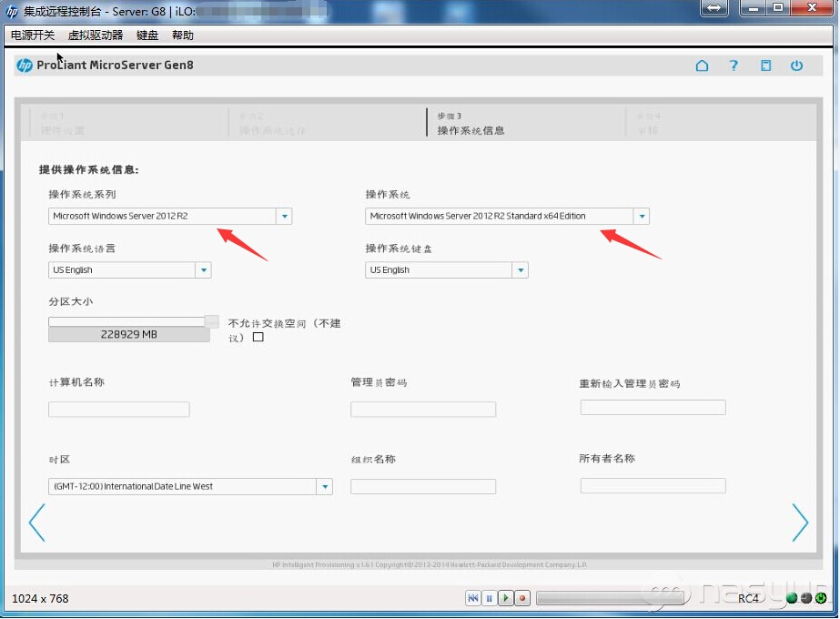This screenshot has width=840, height=619.
Task: Go to the Intelligent Provisioning home screen
Action: coord(702,66)
